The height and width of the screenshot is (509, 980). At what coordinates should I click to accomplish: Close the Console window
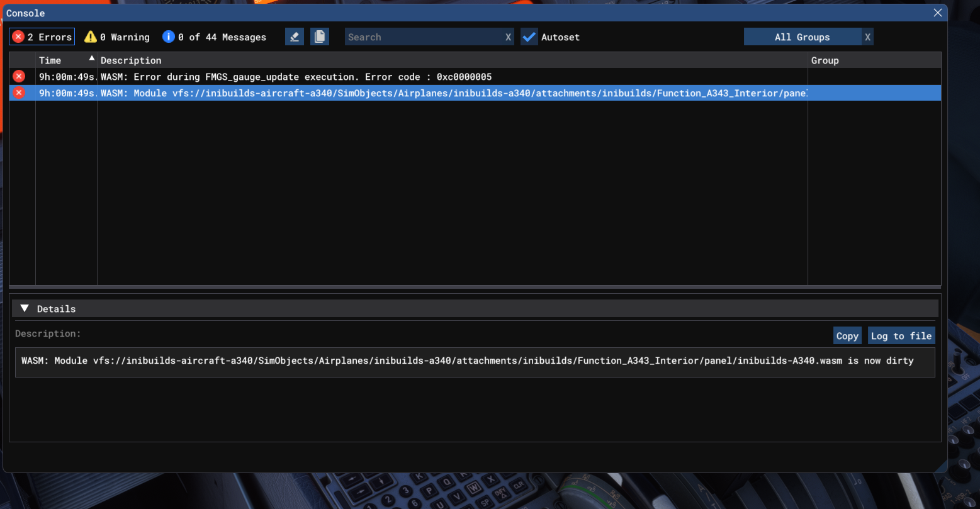(x=938, y=13)
